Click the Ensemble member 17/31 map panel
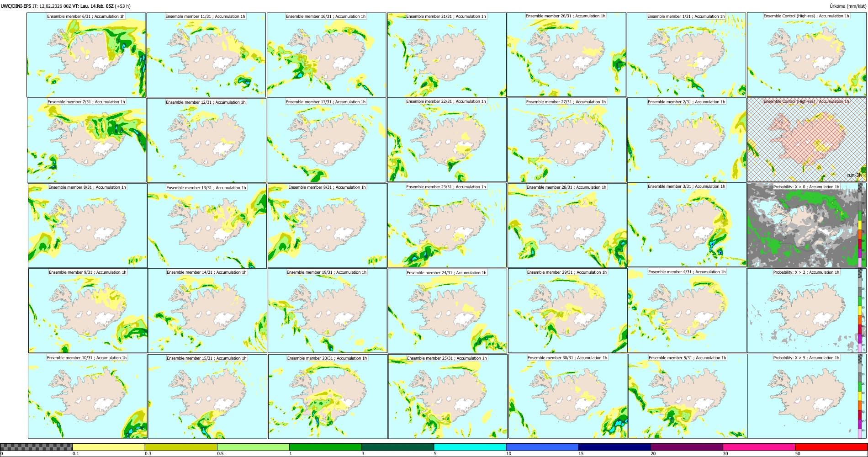 [327, 140]
